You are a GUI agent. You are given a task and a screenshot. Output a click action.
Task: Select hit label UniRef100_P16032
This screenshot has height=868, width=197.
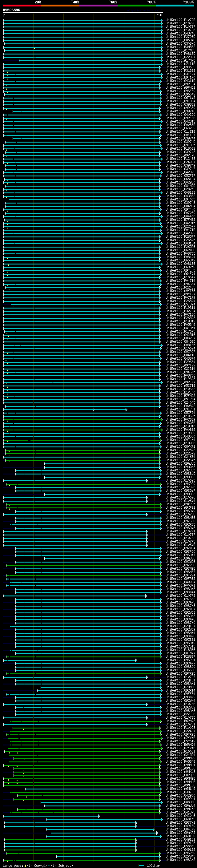click(x=180, y=149)
